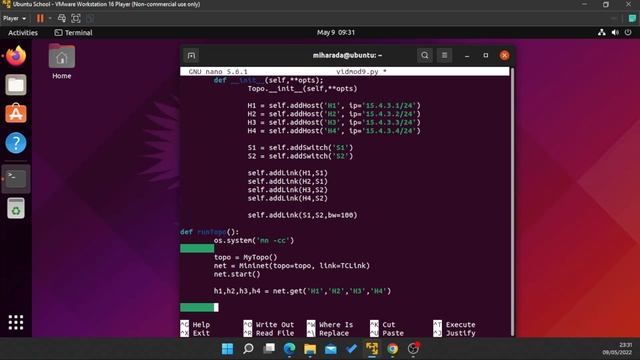Click the Execute shortcut in nano footer
This screenshot has width=640, height=360.
click(x=454, y=324)
